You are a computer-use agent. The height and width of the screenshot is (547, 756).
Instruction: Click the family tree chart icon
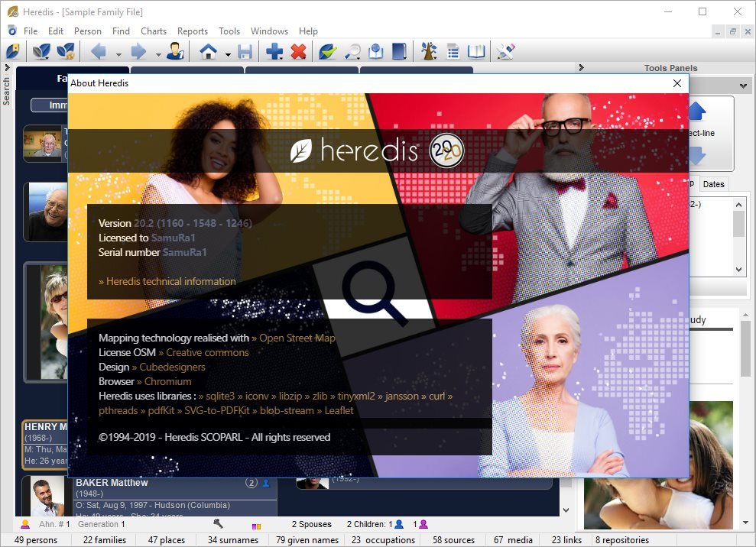pyautogui.click(x=429, y=51)
